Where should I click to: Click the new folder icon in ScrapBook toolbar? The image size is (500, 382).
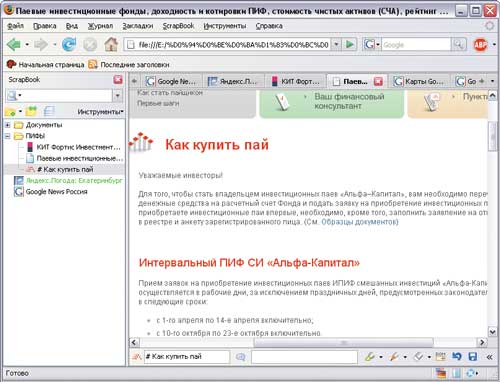[10, 111]
